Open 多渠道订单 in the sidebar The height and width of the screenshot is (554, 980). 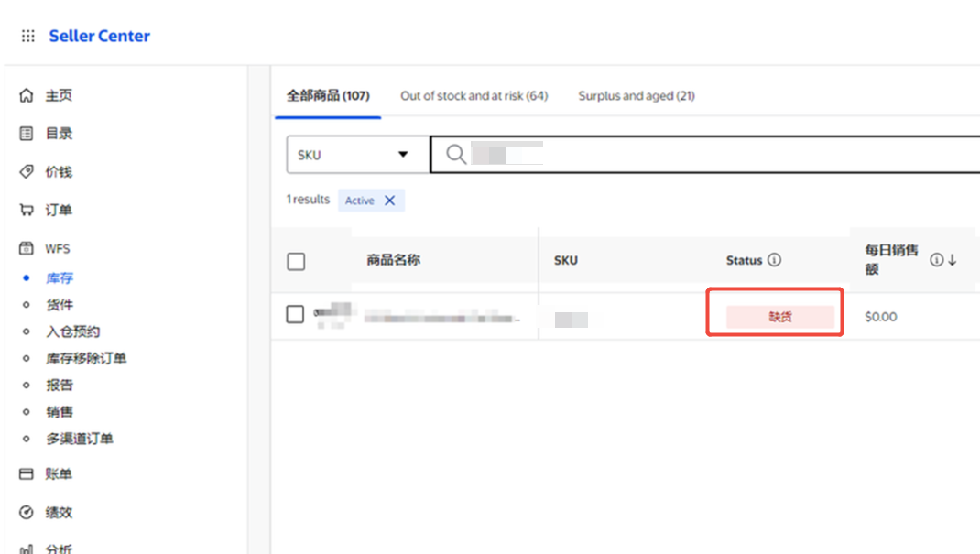(x=80, y=439)
